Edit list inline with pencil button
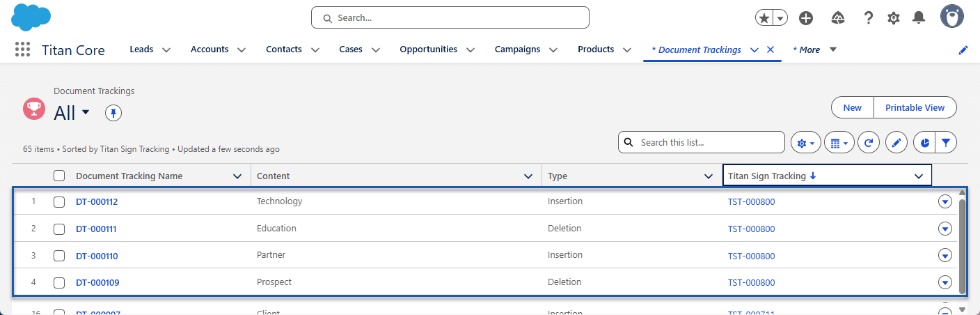 [x=896, y=143]
